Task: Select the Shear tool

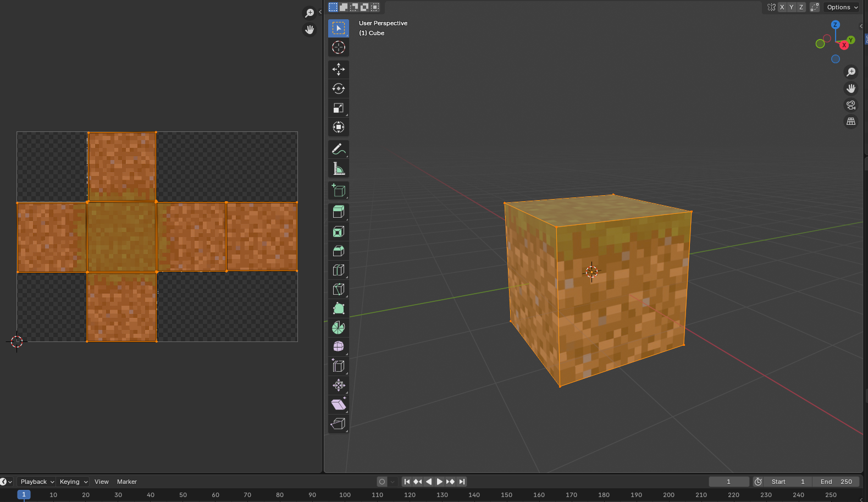Action: (x=339, y=405)
